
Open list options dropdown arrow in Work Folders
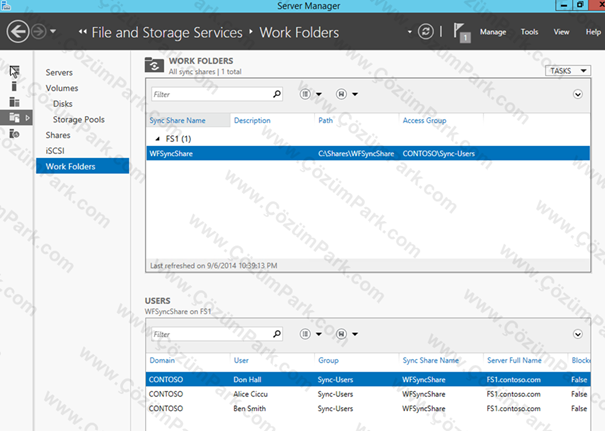pos(319,94)
